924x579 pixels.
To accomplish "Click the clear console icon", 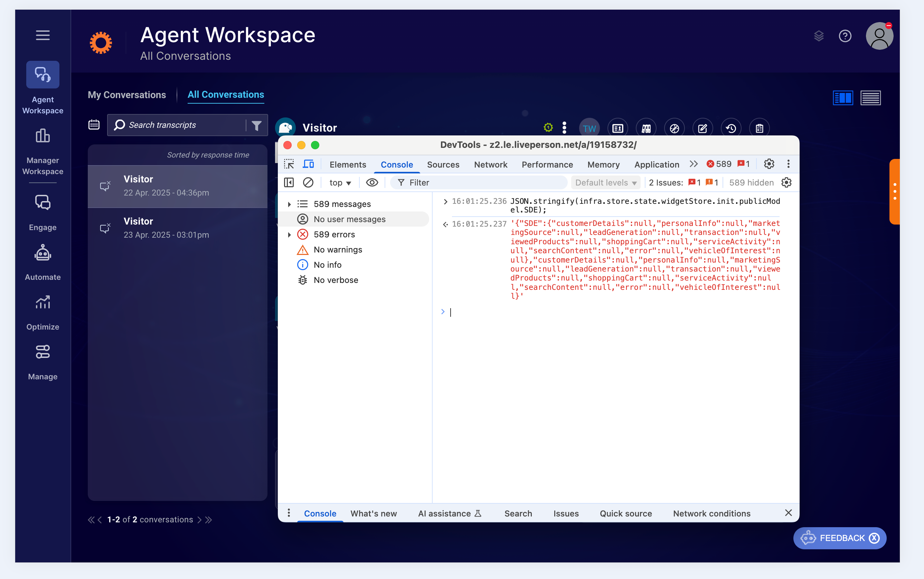I will click(x=308, y=183).
